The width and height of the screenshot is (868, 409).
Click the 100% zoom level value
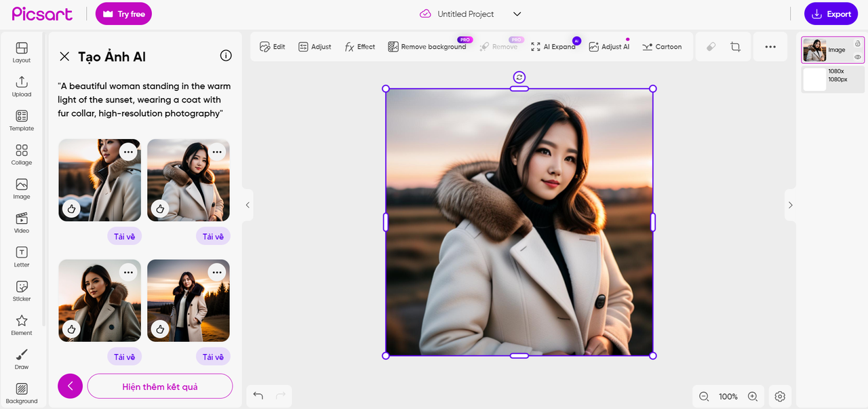728,396
